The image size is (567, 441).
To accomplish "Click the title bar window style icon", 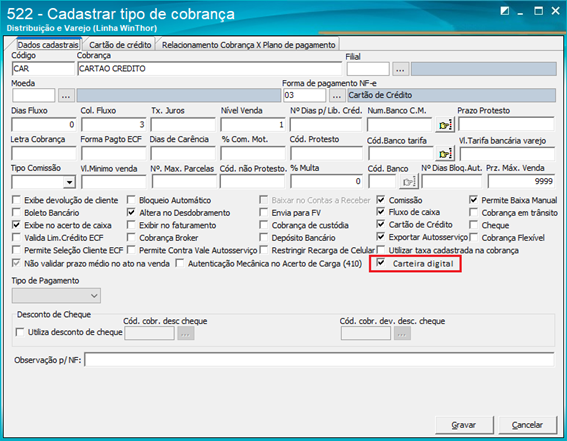I will coord(505,11).
